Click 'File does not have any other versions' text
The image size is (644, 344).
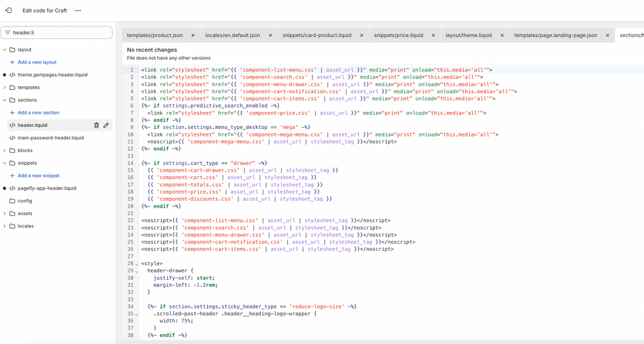click(169, 58)
